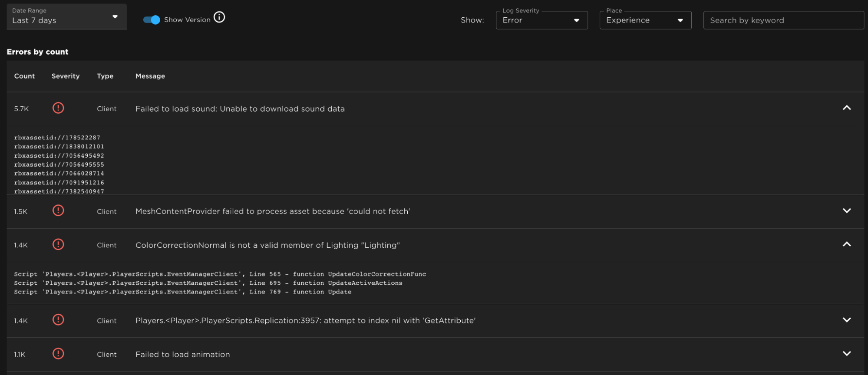This screenshot has width=868, height=375.
Task: Click severity icon on MeshContentProvider error row
Action: [58, 211]
